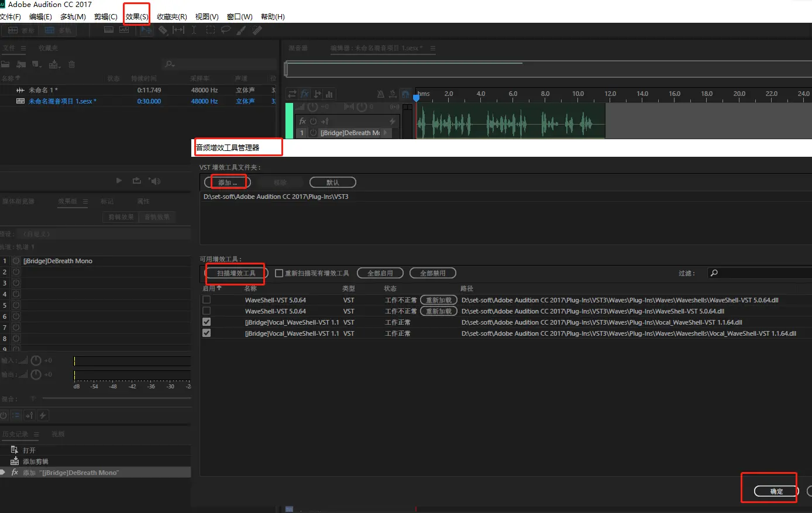Click the 输入 input gain knob
812x513 pixels.
point(36,360)
